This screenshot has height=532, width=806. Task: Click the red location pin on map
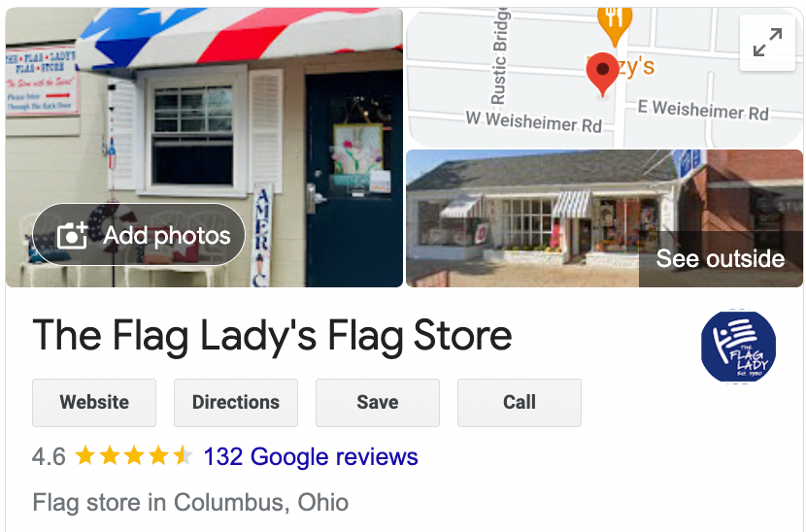tap(602, 74)
